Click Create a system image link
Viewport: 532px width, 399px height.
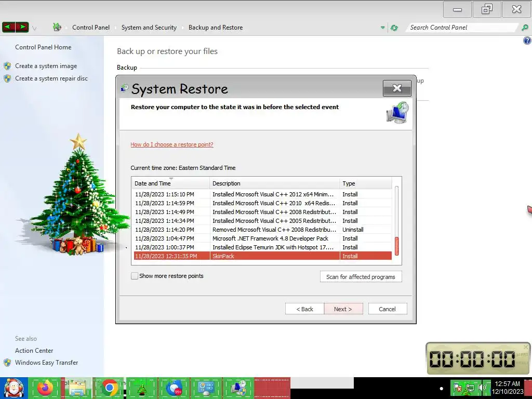[46, 66]
